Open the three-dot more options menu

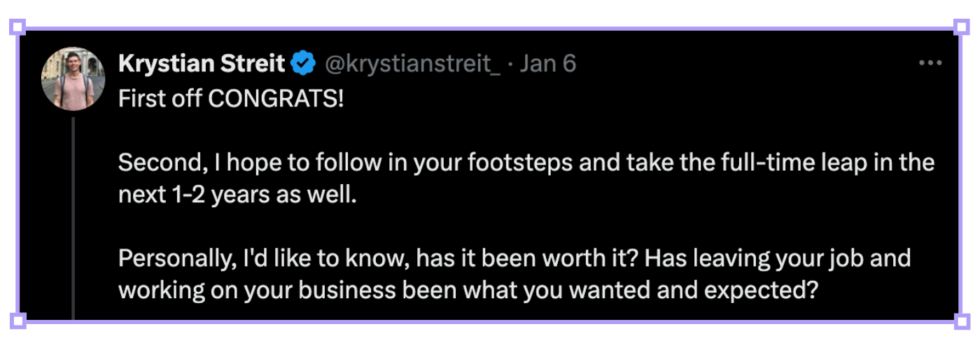tap(930, 64)
